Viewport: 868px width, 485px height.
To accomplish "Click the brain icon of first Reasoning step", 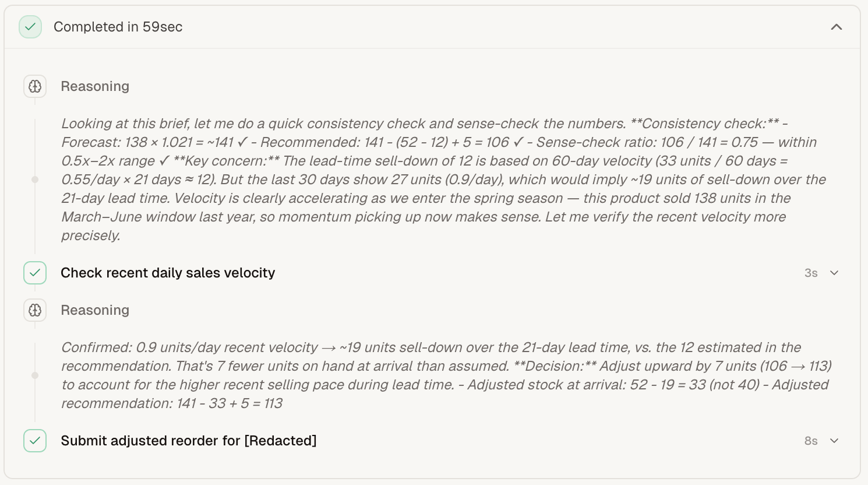I will tap(35, 86).
